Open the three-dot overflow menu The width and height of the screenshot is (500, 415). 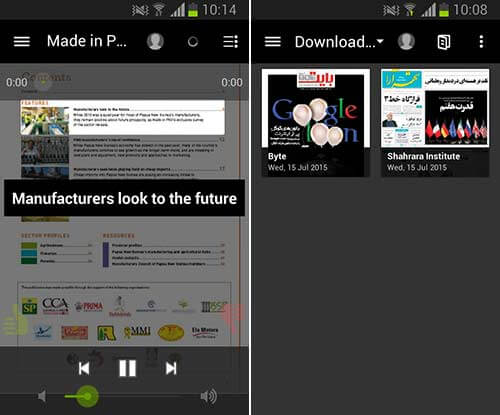point(481,42)
